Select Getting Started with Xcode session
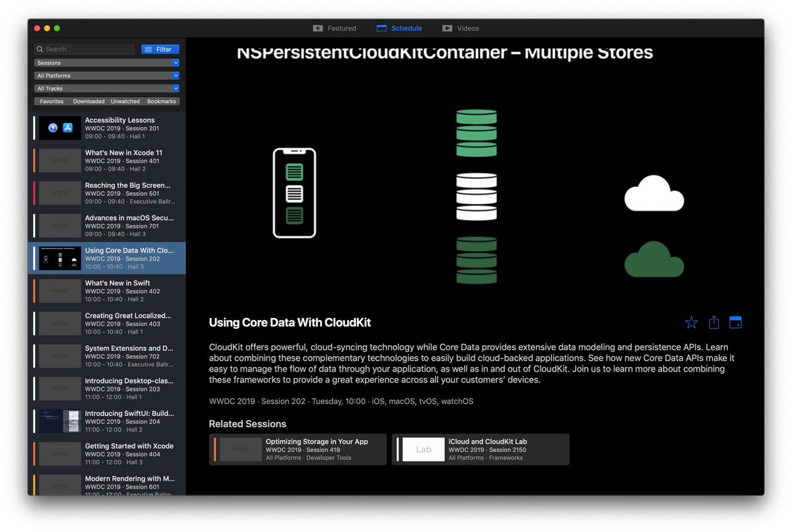The image size is (792, 532). 108,453
